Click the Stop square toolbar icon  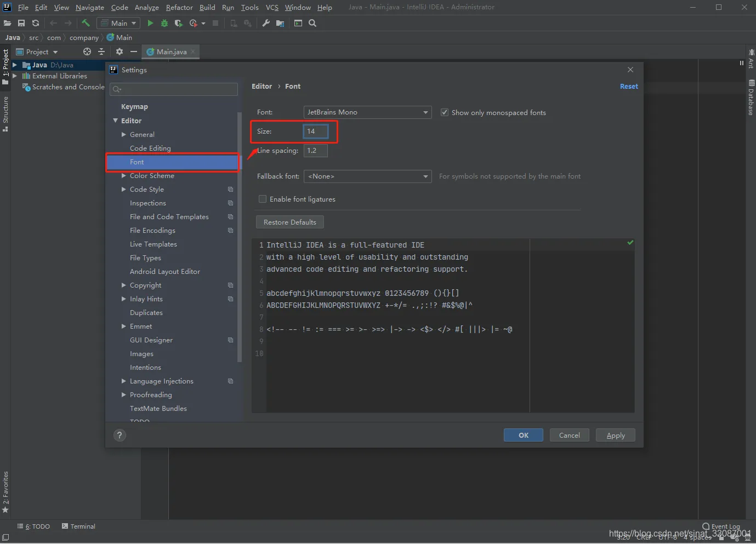pos(215,23)
